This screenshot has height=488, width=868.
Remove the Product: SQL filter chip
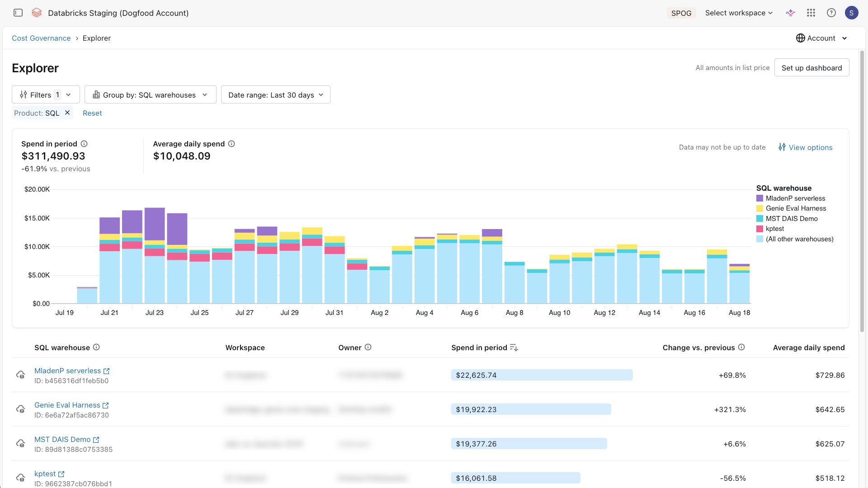coord(67,113)
